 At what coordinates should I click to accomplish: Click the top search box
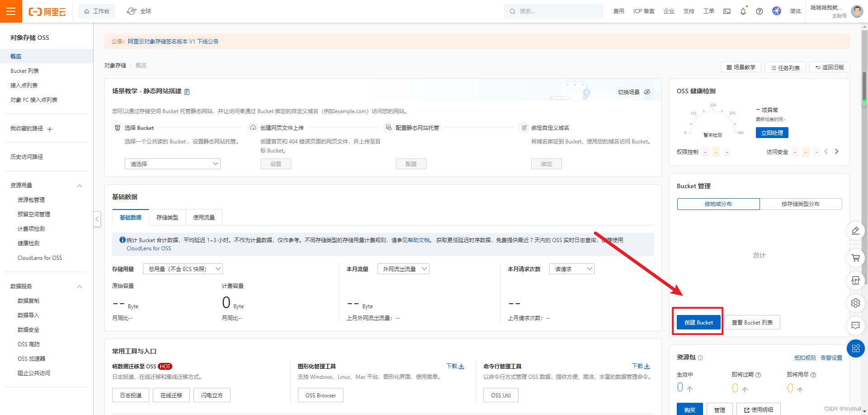click(x=554, y=11)
